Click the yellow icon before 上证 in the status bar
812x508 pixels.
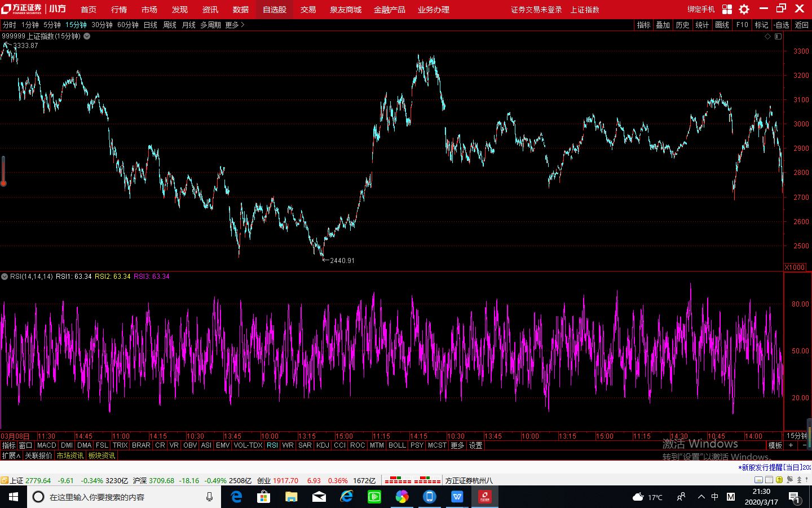(4, 480)
